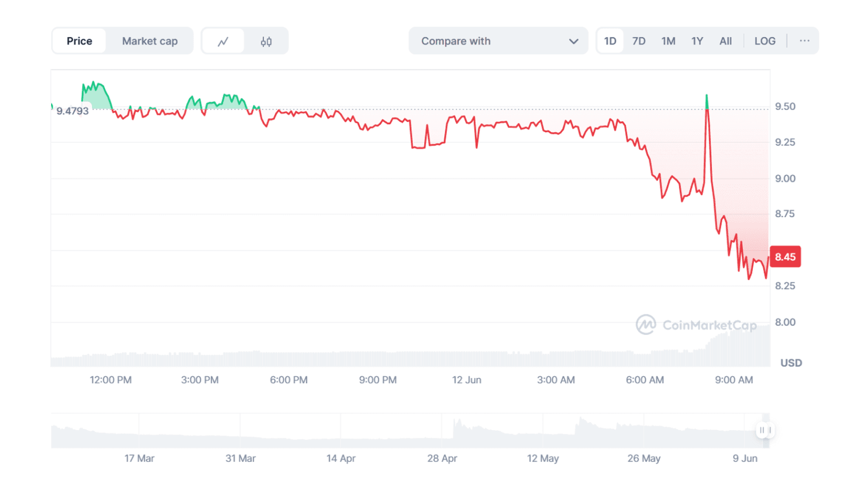Open the three-dots more options menu
868x488 pixels.
(804, 41)
